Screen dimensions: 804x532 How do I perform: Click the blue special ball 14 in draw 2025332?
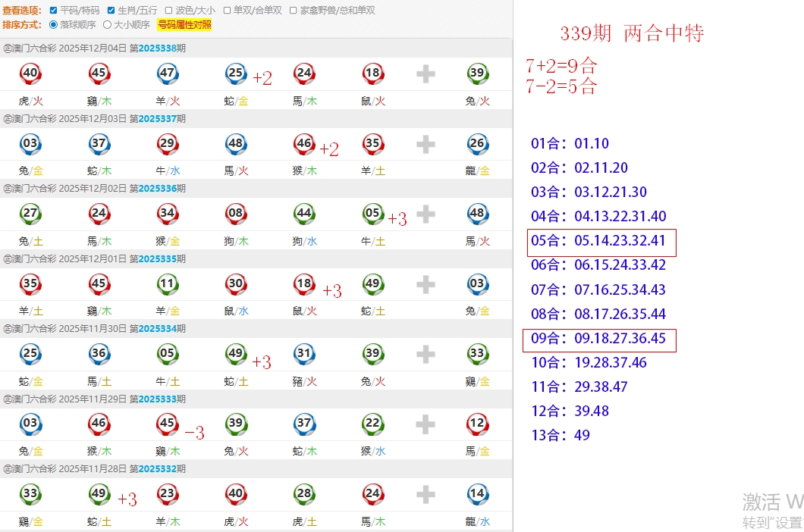coord(477,494)
